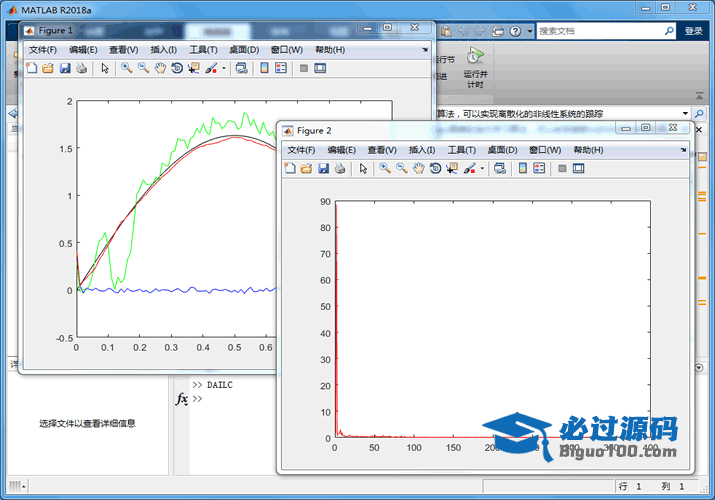Open MATLAB help question mark icon
This screenshot has width=715, height=500.
[x=515, y=31]
